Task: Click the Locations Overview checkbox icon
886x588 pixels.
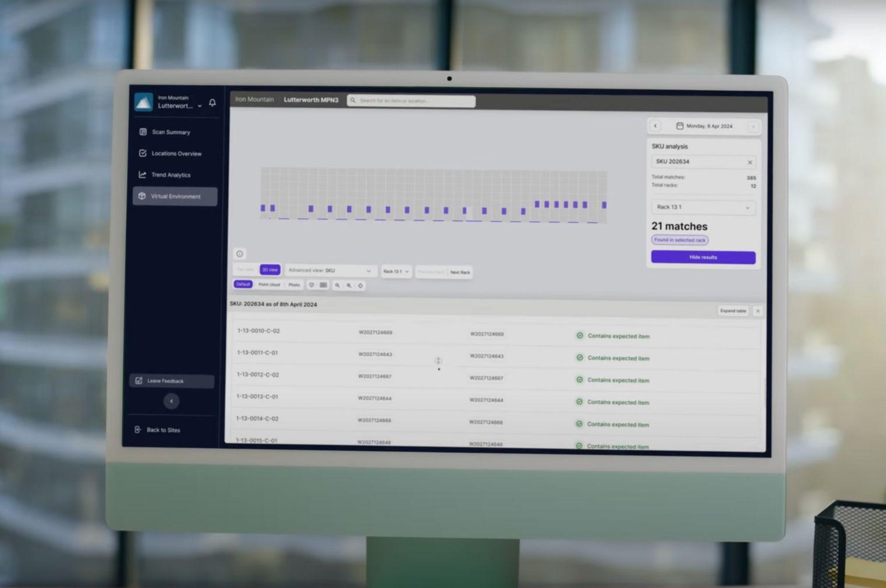Action: [x=143, y=153]
